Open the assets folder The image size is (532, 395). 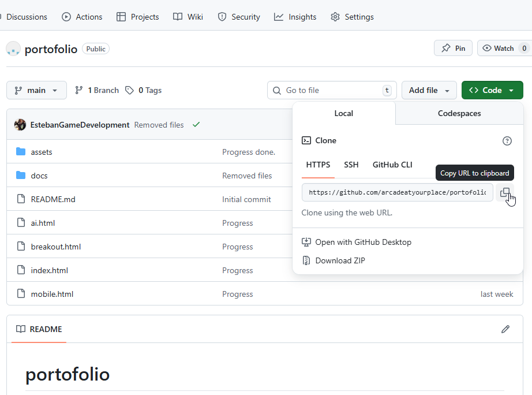(42, 152)
